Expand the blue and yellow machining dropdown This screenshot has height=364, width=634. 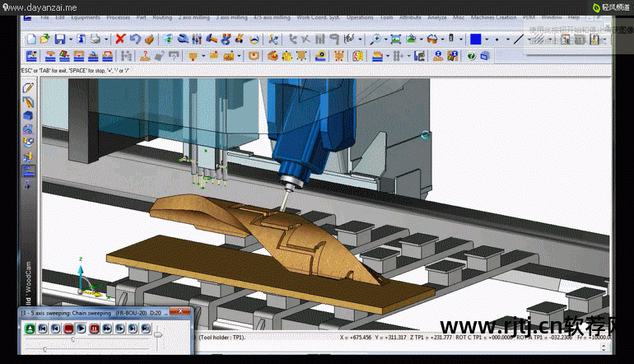coord(388,56)
